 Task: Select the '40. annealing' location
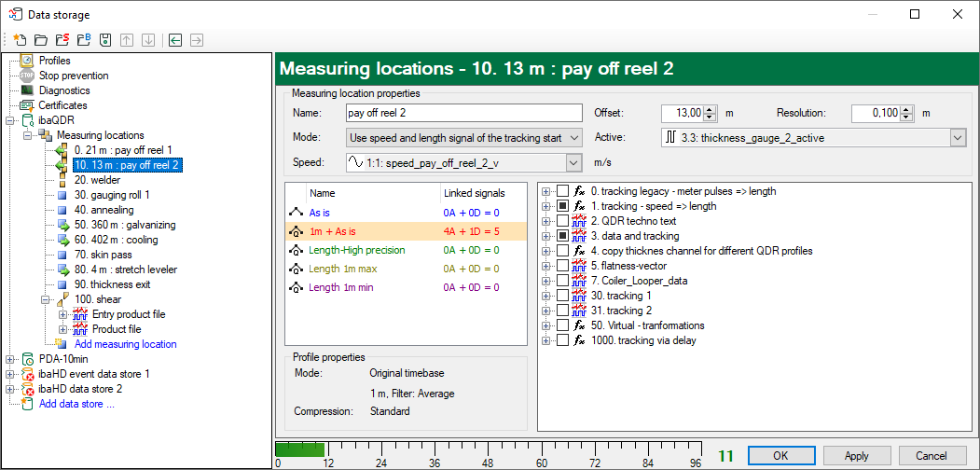[x=104, y=210]
